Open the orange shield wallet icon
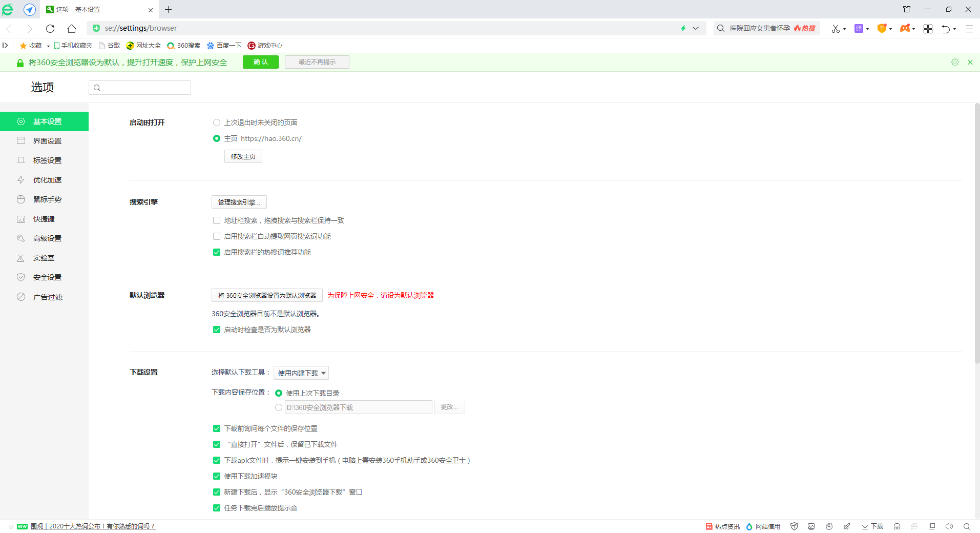Screen dimensions: 980x533 [882, 29]
